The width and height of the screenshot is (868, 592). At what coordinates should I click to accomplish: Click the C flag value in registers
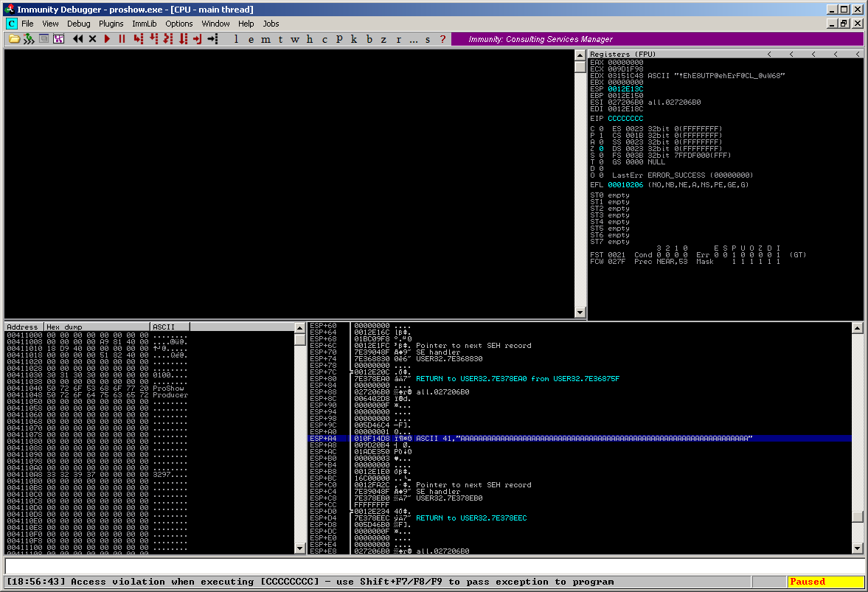(x=601, y=129)
